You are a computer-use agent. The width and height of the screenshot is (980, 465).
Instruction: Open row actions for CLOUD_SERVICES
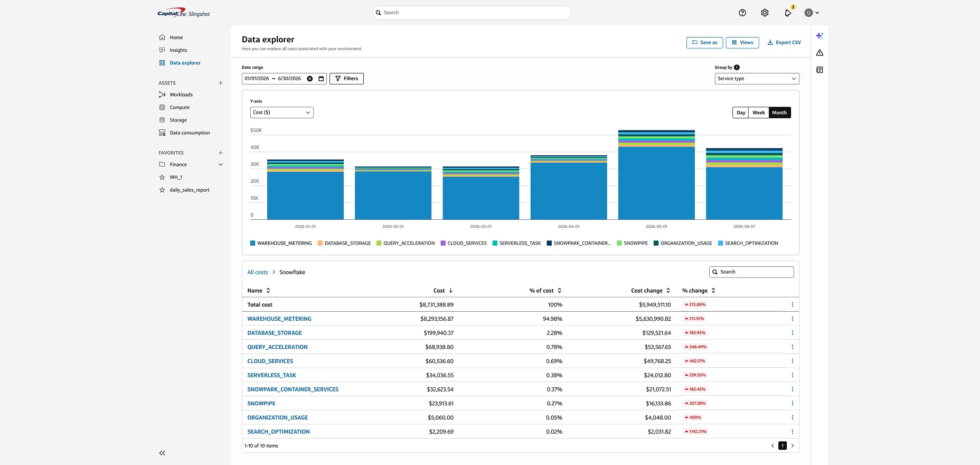792,361
